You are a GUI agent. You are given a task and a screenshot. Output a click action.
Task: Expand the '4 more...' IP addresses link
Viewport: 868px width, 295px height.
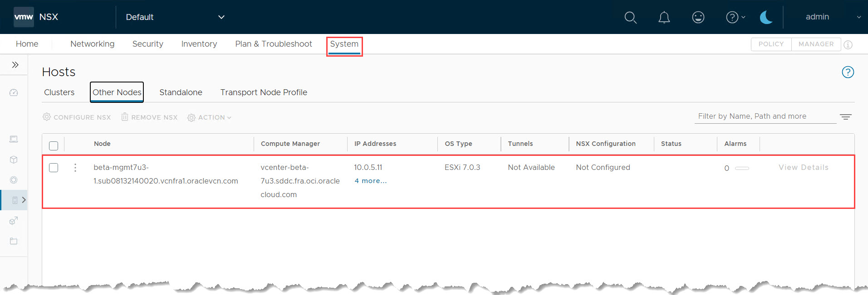[371, 181]
